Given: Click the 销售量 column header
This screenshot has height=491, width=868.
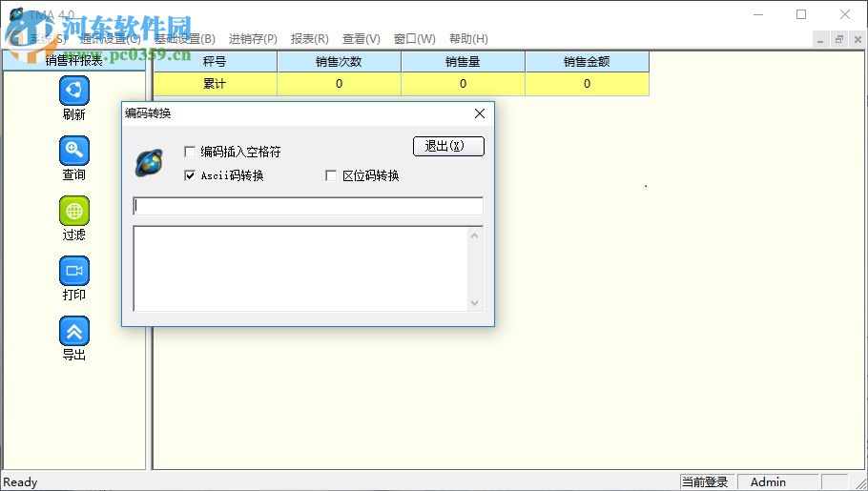Looking at the screenshot, I should (463, 62).
